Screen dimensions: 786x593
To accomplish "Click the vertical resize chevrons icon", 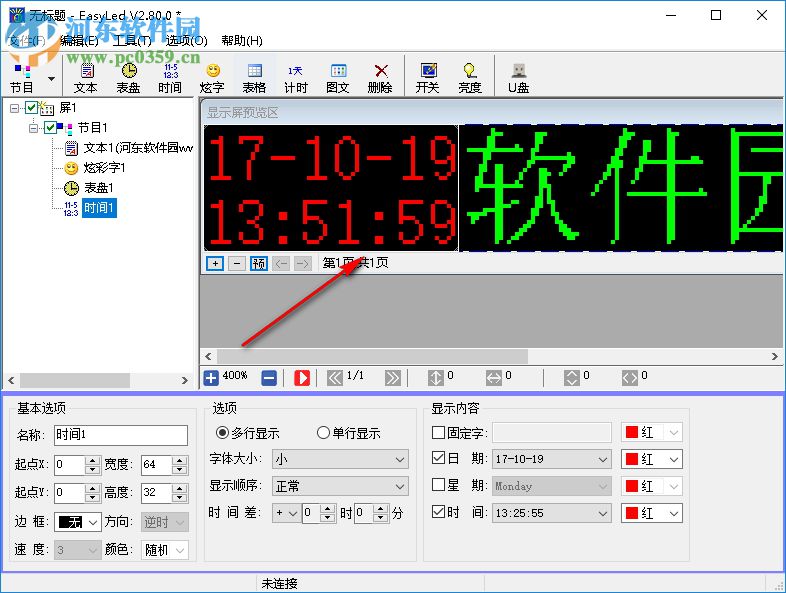I will (x=572, y=377).
